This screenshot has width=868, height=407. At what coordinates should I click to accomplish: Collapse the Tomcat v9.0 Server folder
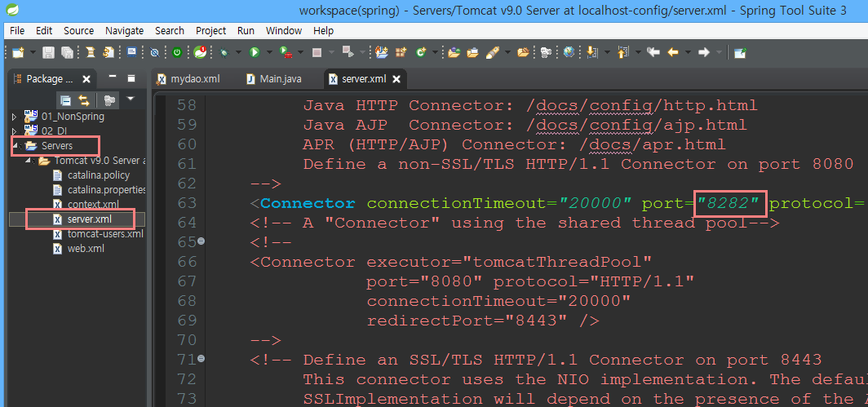tap(29, 161)
